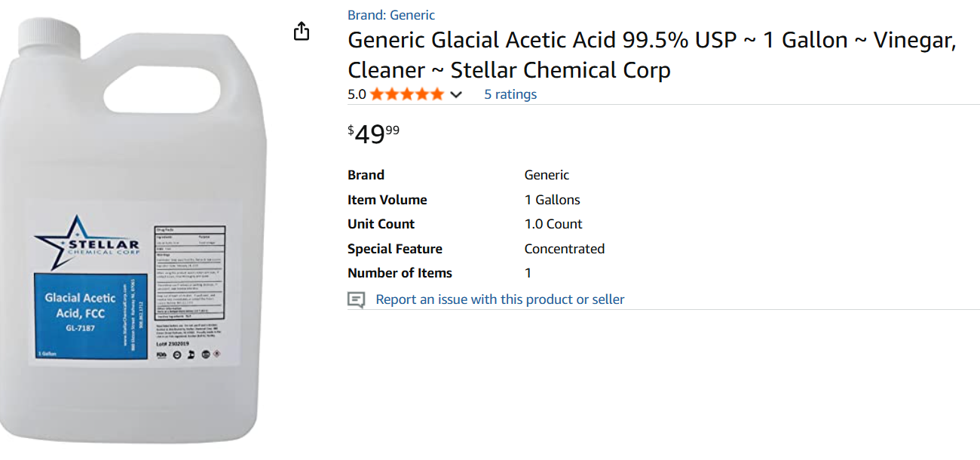The width and height of the screenshot is (980, 460).
Task: Click the report issue speech bubble icon
Action: [356, 299]
